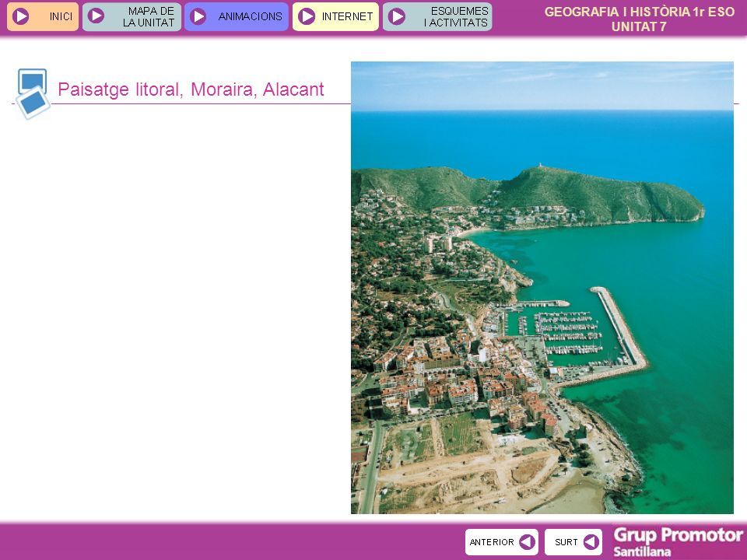747x560 pixels.
Task: Click the play arrow icon on MAPA DE LA UNITAT
Action: pos(96,16)
